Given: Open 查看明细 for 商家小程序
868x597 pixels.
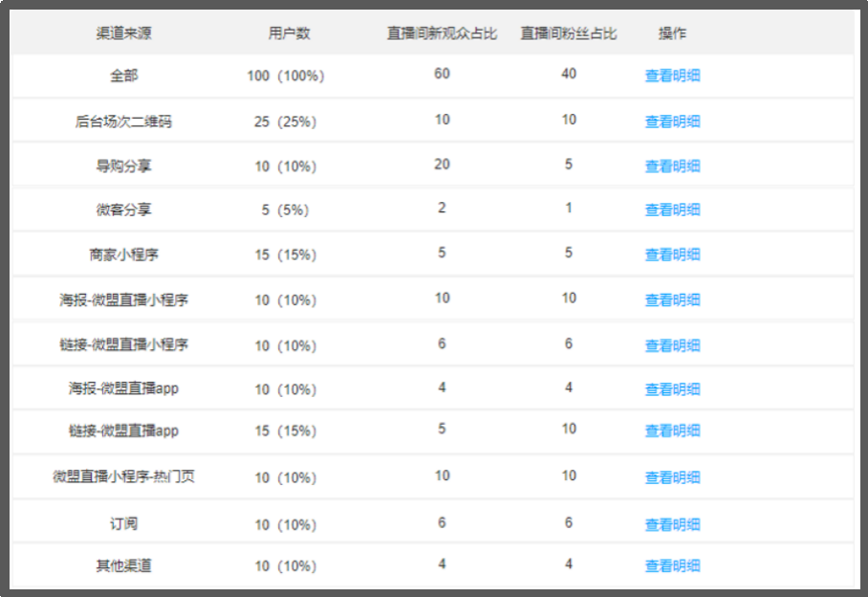Looking at the screenshot, I should click(672, 254).
